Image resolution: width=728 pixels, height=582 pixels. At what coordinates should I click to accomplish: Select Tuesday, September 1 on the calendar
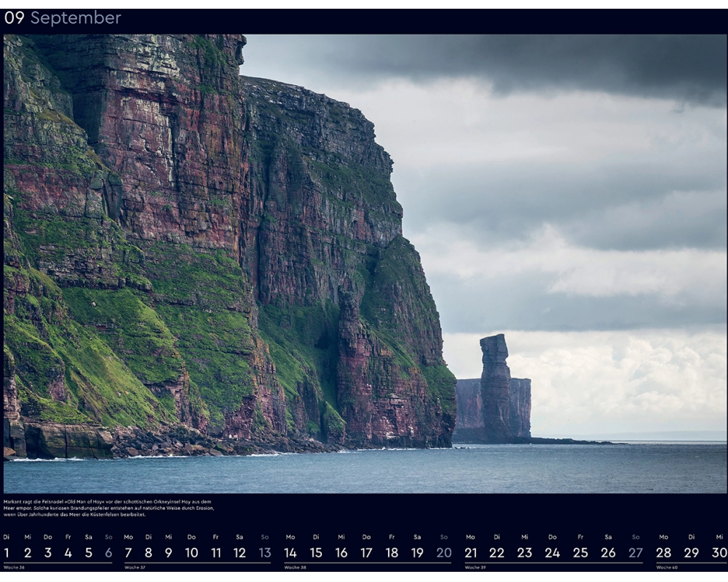[x=7, y=553]
